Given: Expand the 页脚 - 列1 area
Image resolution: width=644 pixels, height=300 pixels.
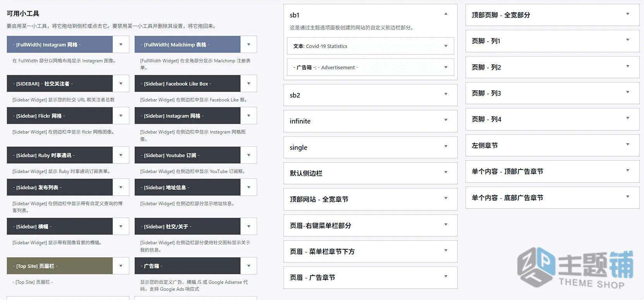Looking at the screenshot, I should pos(552,41).
